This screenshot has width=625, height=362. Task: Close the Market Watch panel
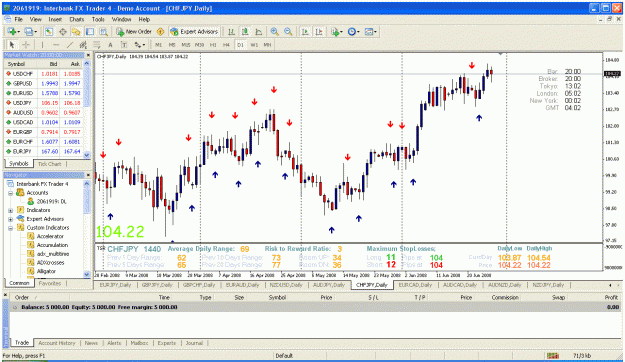pyautogui.click(x=88, y=55)
